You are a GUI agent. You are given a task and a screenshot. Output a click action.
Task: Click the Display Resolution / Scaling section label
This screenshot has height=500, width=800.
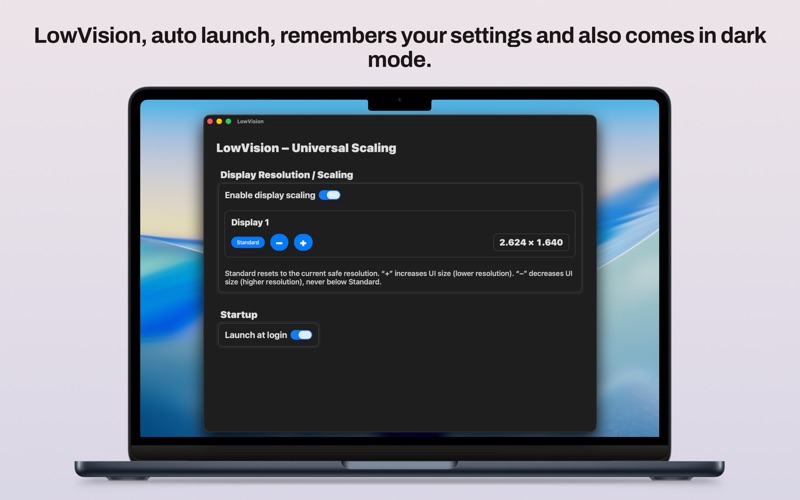(x=286, y=174)
